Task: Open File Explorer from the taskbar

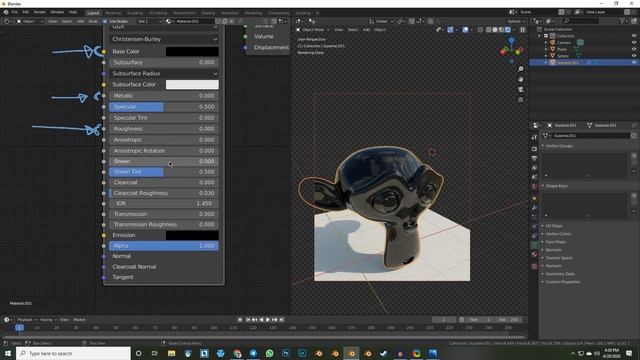Action: [171, 353]
